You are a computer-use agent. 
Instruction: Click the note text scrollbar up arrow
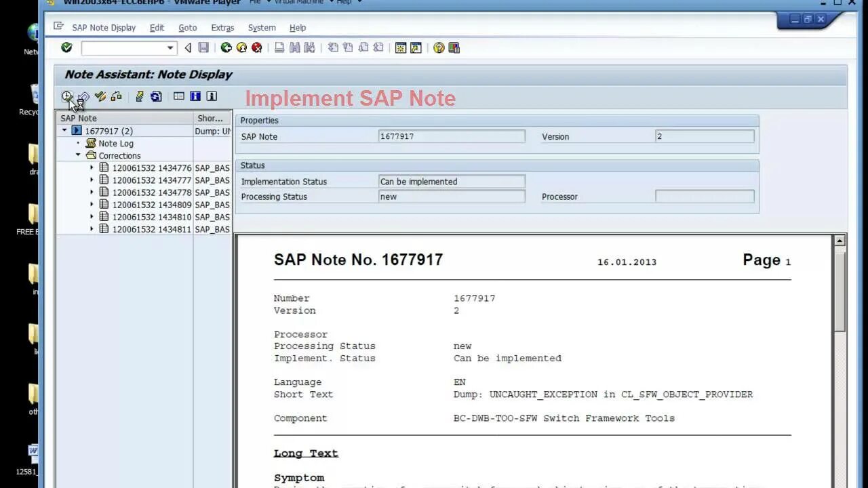point(840,241)
